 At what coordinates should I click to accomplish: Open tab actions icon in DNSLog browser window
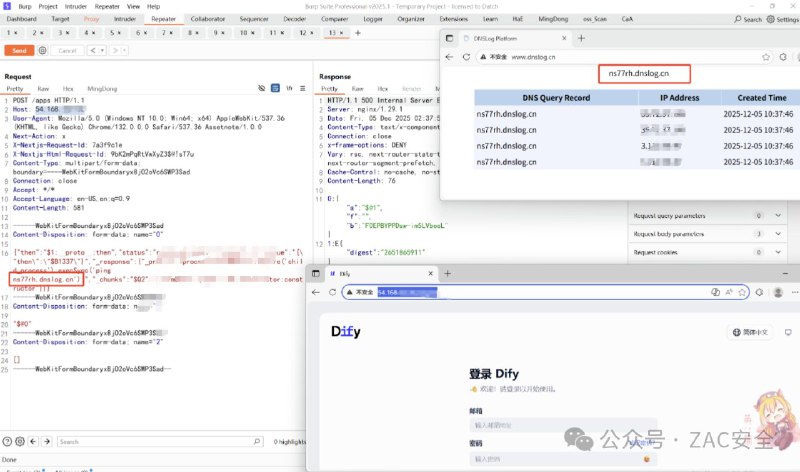(x=449, y=38)
